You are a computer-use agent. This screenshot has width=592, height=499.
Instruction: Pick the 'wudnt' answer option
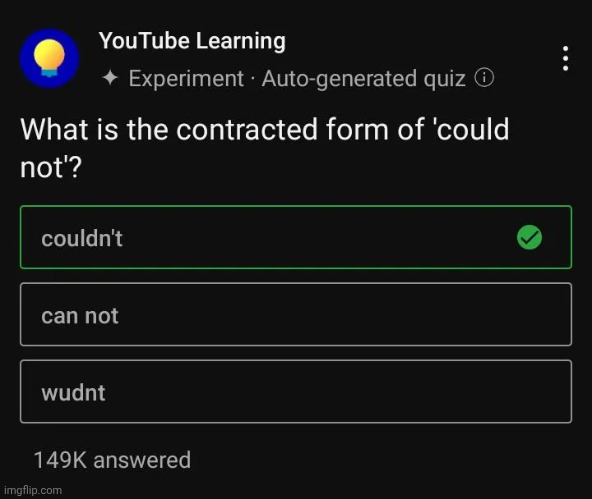[296, 391]
